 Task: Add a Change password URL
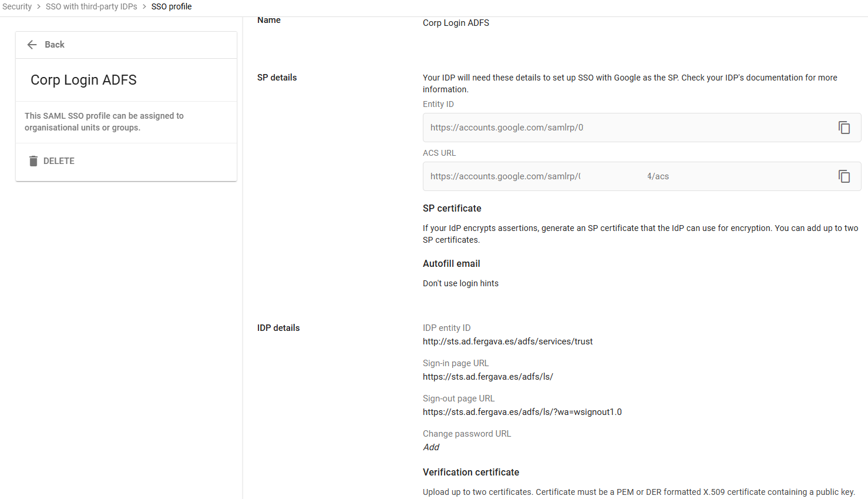coord(430,447)
